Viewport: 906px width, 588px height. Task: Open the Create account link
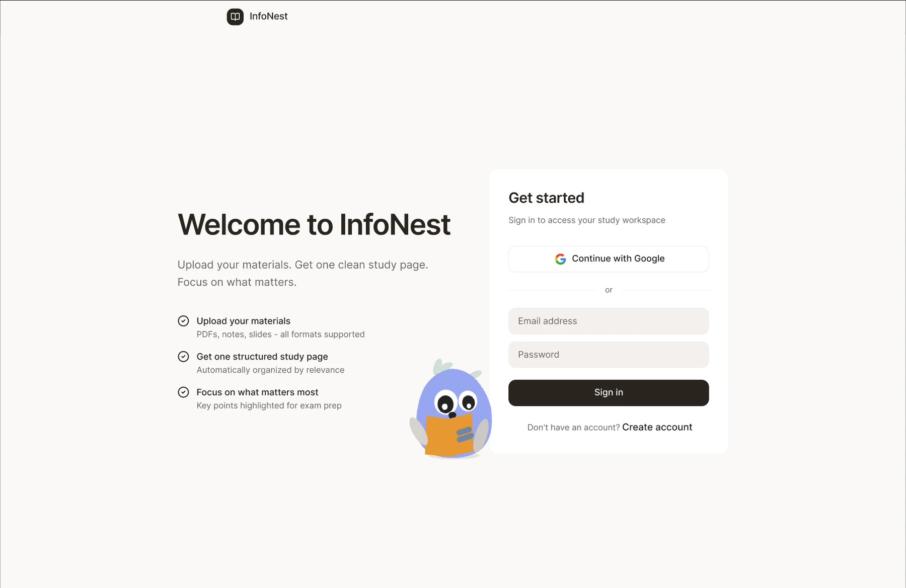click(657, 427)
